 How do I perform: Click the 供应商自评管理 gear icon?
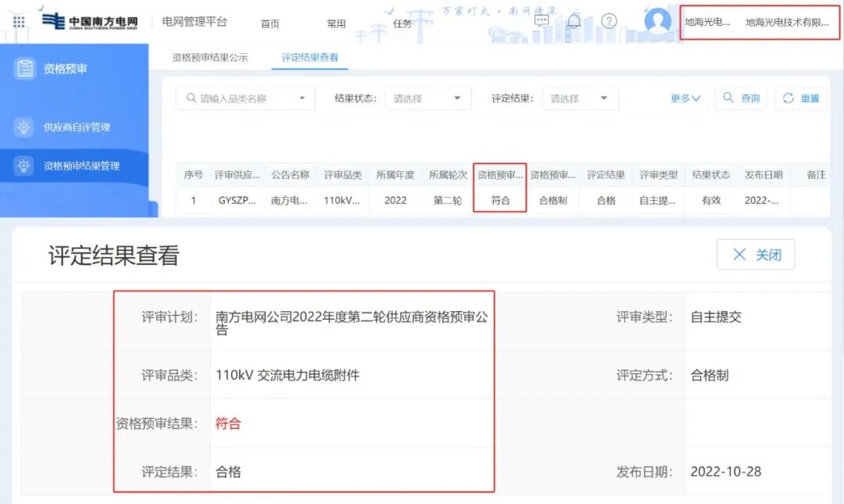click(x=23, y=127)
